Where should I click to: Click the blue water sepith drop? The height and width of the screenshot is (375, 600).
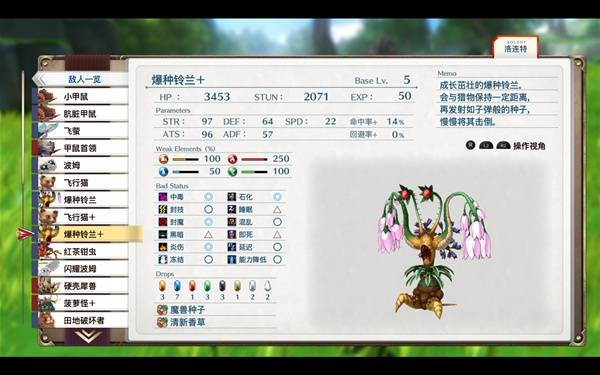(177, 286)
